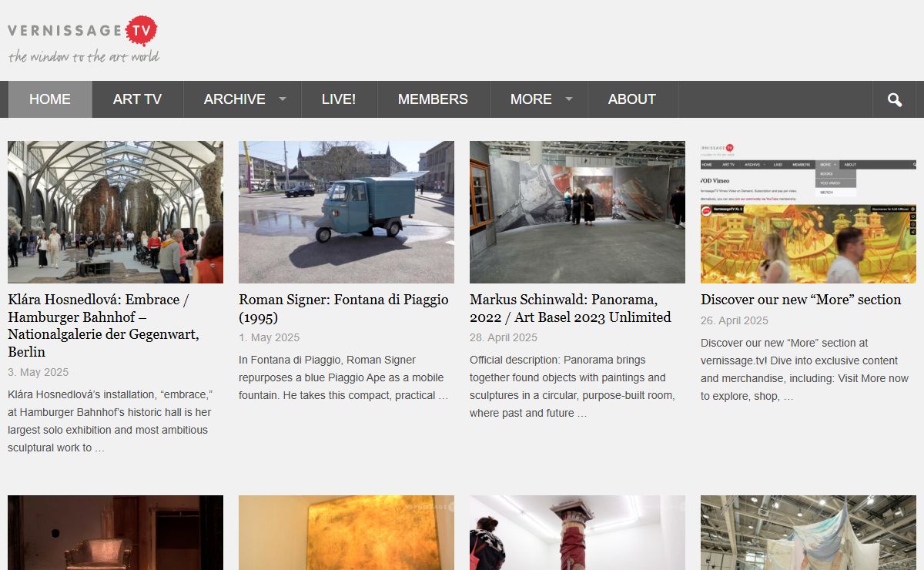Open Markus Schinwald: Panorama article title

tap(571, 308)
